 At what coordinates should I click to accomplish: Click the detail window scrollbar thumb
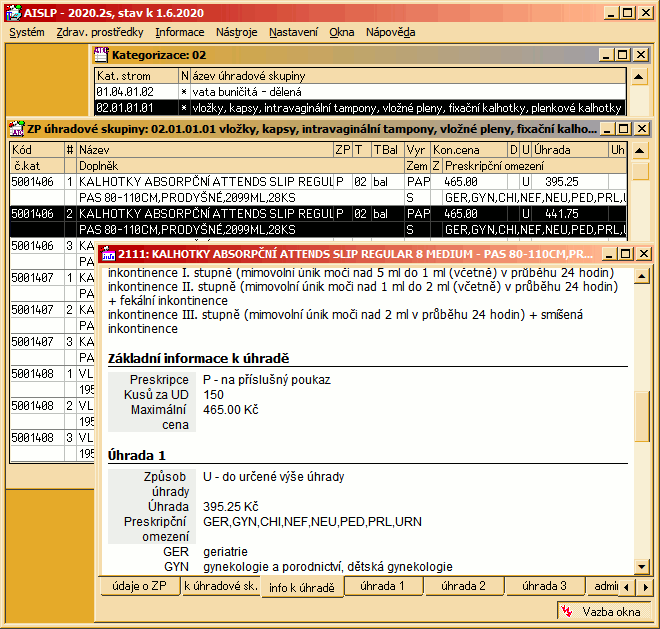click(x=641, y=416)
